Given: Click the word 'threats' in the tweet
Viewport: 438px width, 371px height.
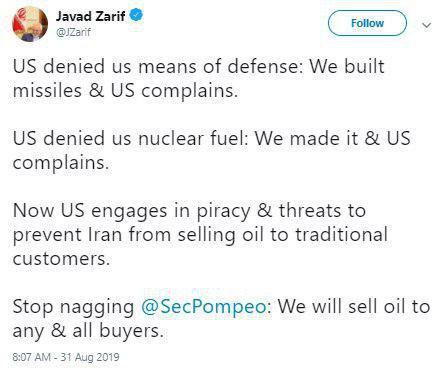Looking at the screenshot, I should click(x=309, y=211).
